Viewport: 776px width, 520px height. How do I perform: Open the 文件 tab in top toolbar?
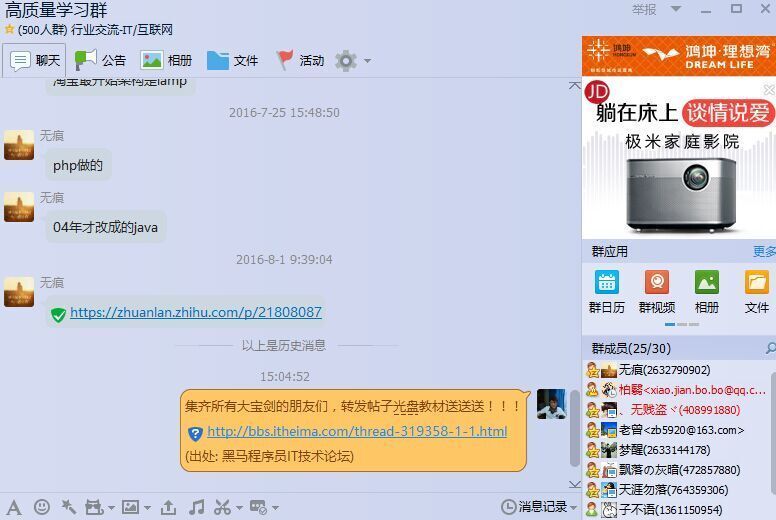pos(233,60)
